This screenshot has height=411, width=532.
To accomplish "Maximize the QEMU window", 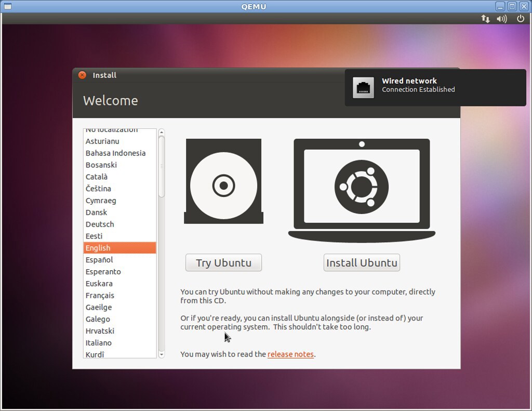I will pos(512,6).
